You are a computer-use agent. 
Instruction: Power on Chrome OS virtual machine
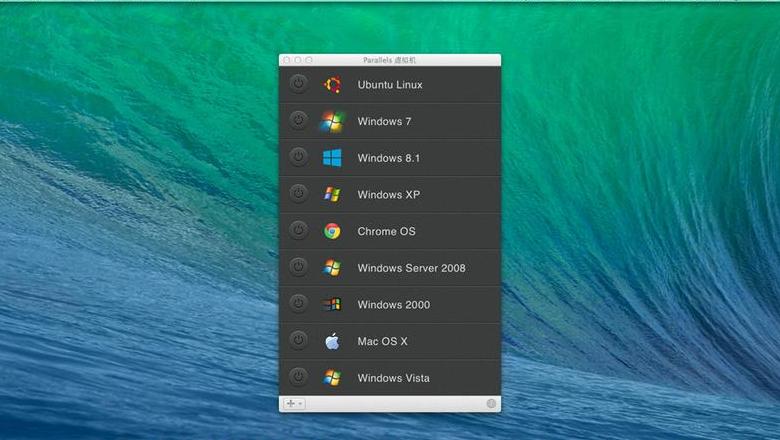click(298, 230)
